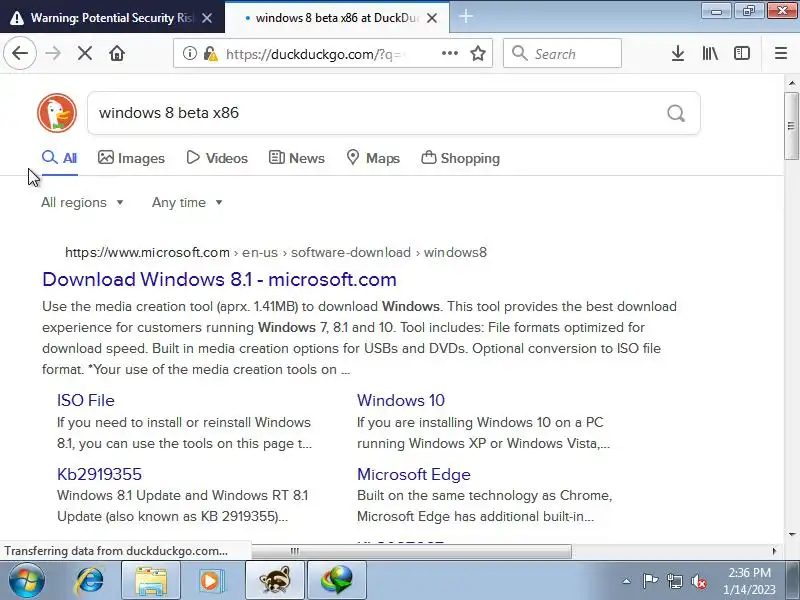The image size is (800, 600).
Task: Close the DuckDuckGo search tab
Action: tap(432, 18)
